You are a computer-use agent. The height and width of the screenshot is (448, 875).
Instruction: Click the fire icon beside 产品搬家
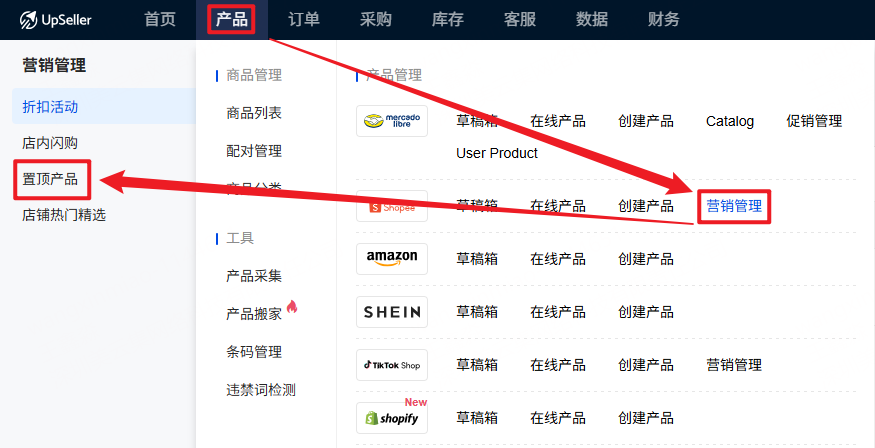[x=292, y=308]
